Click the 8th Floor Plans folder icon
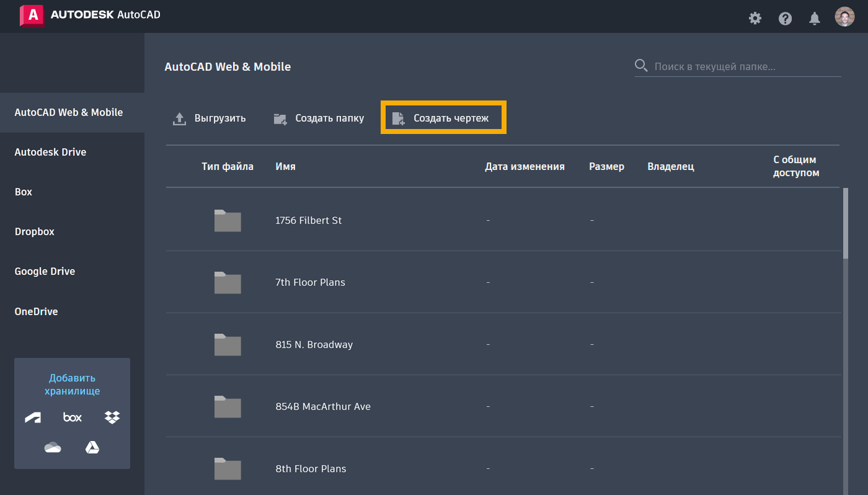The image size is (868, 495). point(228,468)
